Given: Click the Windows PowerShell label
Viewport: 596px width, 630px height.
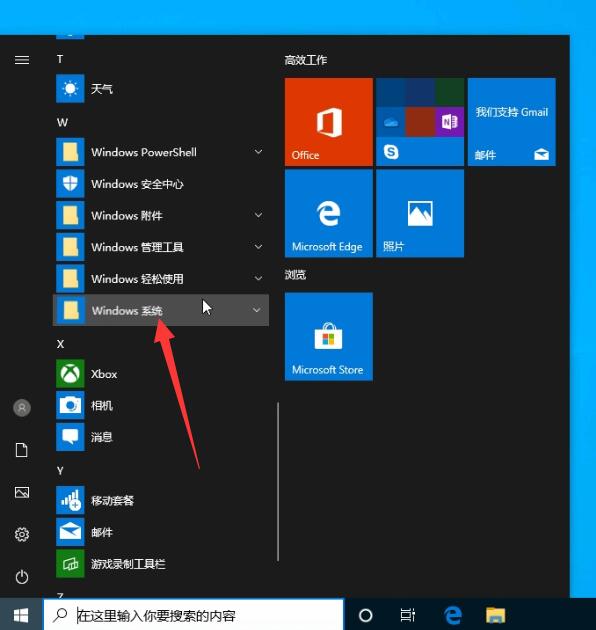Looking at the screenshot, I should tap(144, 152).
